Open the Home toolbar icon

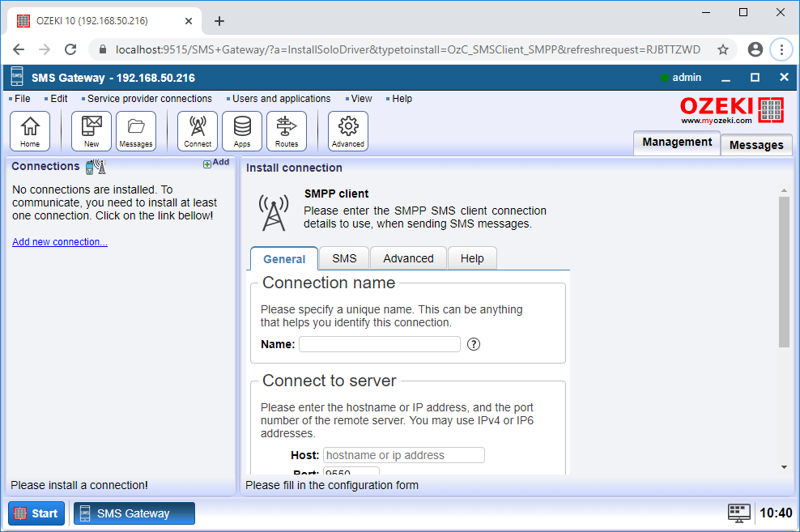(30, 131)
